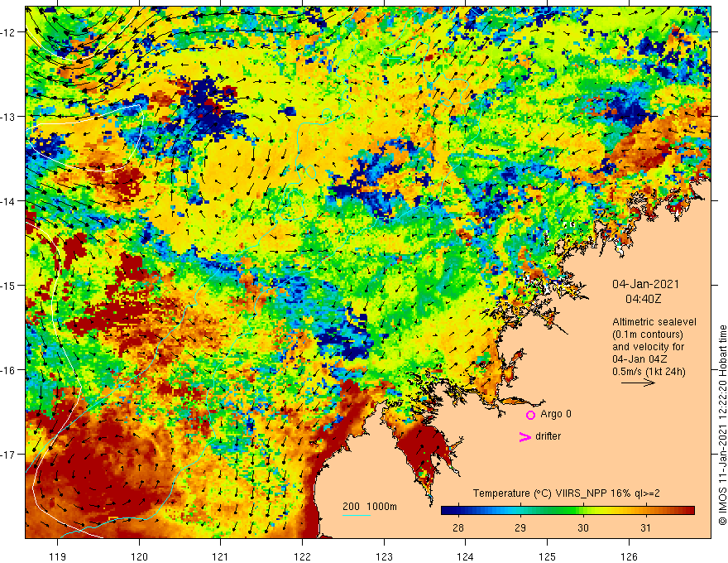Screen dimensions: 728x563
Task: Click the longitude label 119
Action: click(x=58, y=556)
